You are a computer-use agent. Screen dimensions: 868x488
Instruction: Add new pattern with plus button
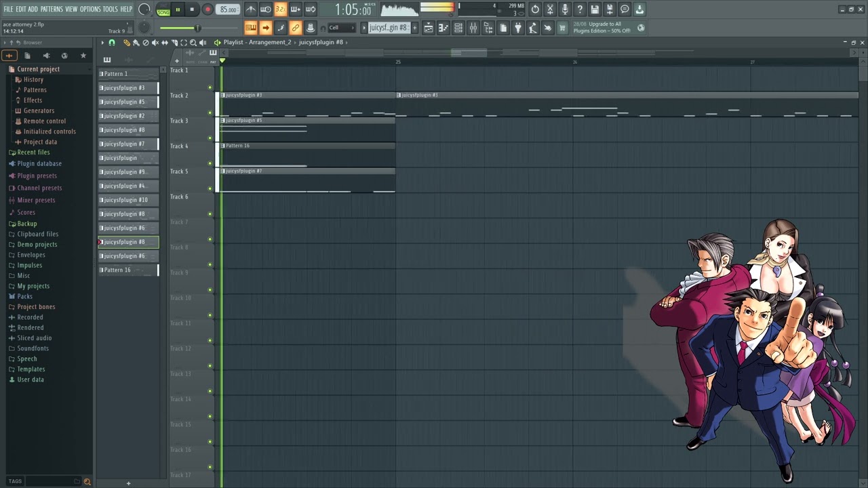[415, 28]
